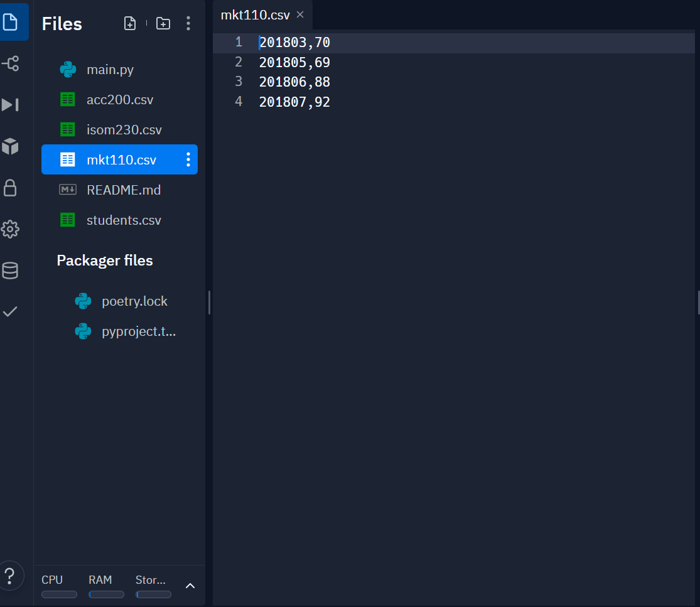Image resolution: width=700 pixels, height=607 pixels.
Task: Create a new folder
Action: 163,23
